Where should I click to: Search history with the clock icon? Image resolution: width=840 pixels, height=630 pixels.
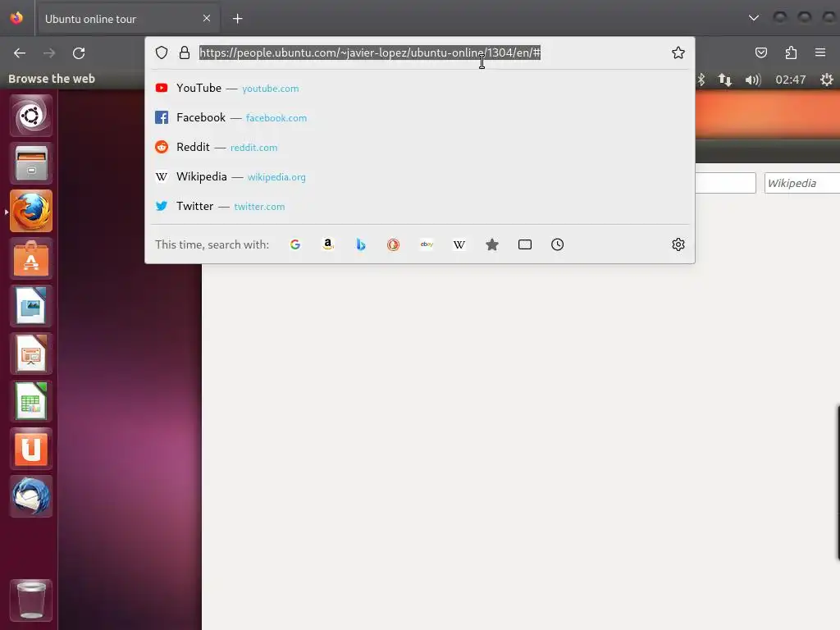click(x=557, y=244)
